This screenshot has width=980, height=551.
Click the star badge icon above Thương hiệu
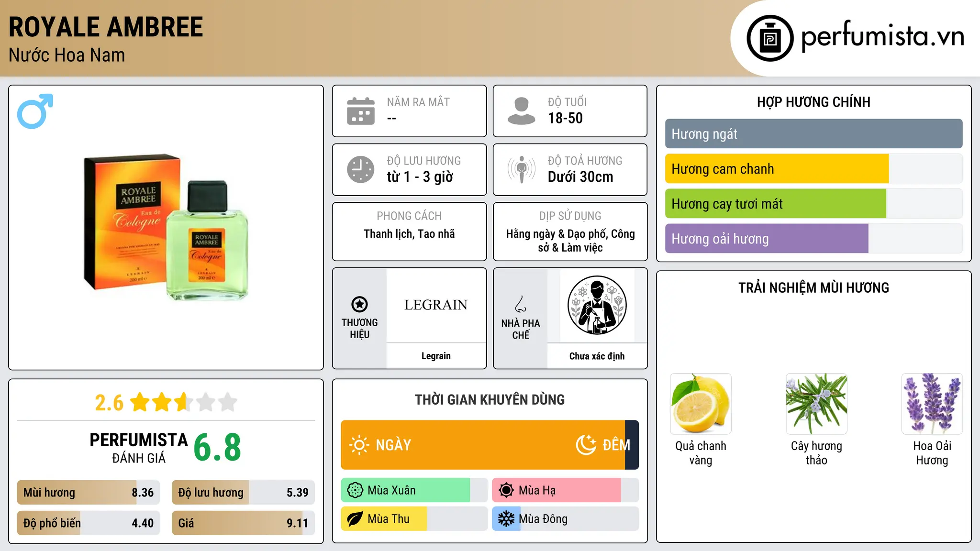click(x=359, y=304)
